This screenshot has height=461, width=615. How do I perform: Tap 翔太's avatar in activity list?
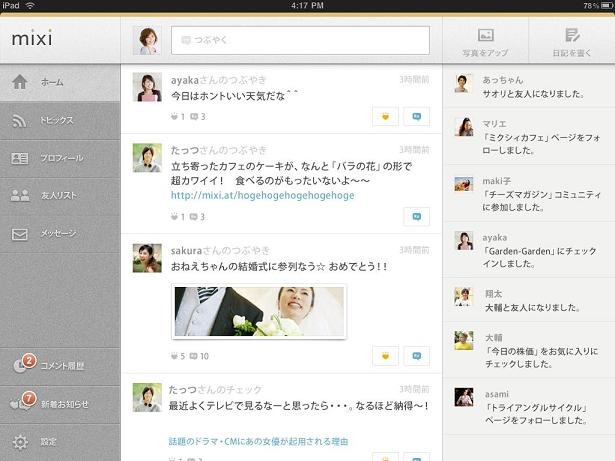pyautogui.click(x=464, y=296)
